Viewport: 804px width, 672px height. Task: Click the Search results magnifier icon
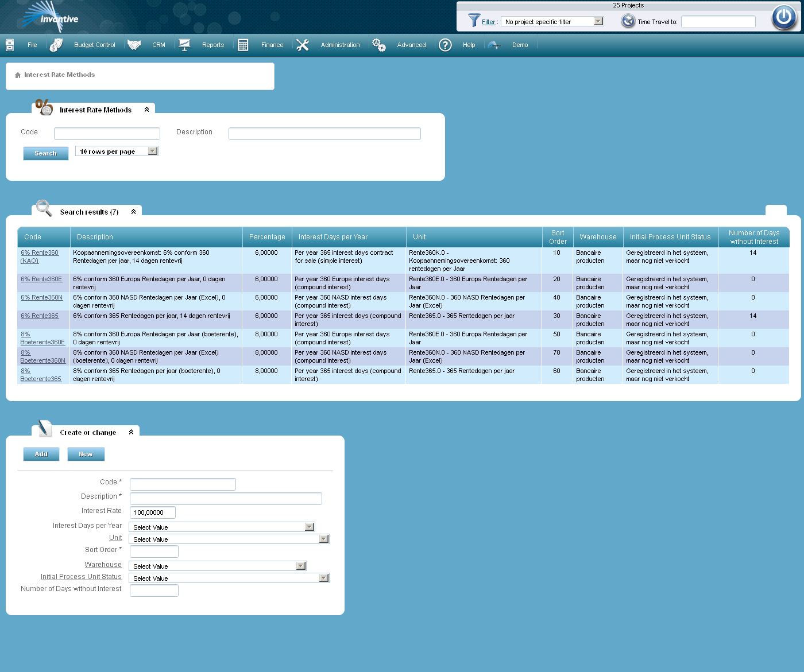coord(44,208)
